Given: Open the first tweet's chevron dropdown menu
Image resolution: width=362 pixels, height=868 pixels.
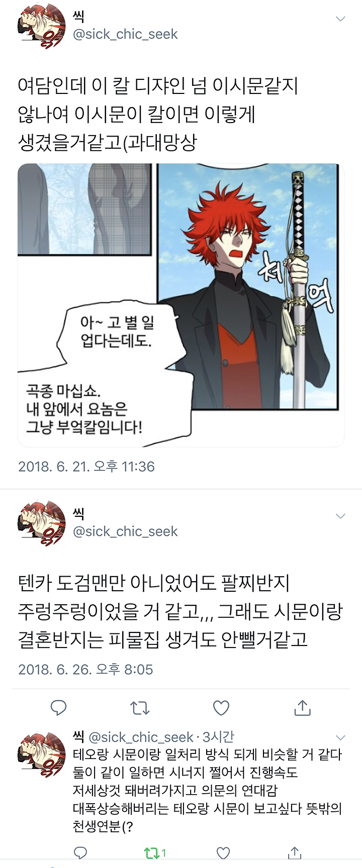Looking at the screenshot, I should tap(340, 19).
